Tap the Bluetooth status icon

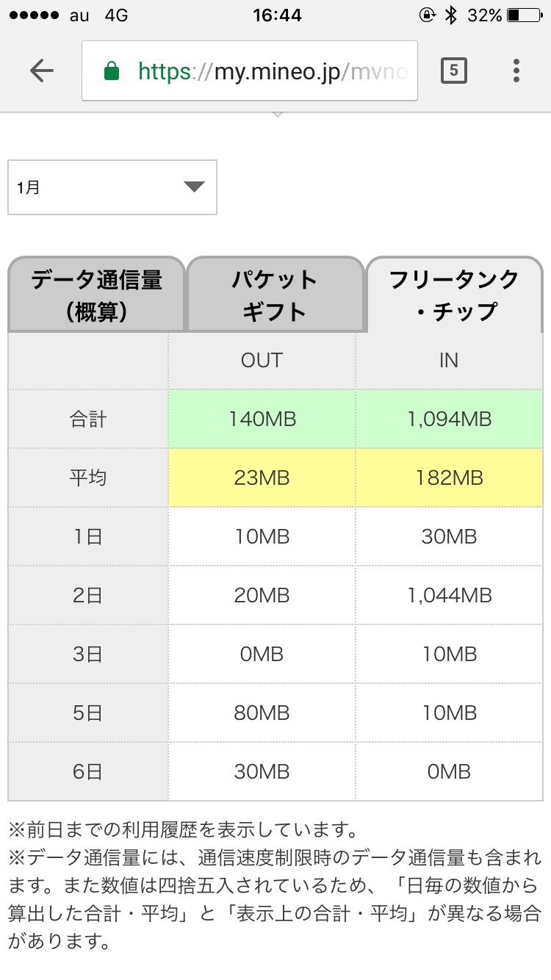point(451,15)
